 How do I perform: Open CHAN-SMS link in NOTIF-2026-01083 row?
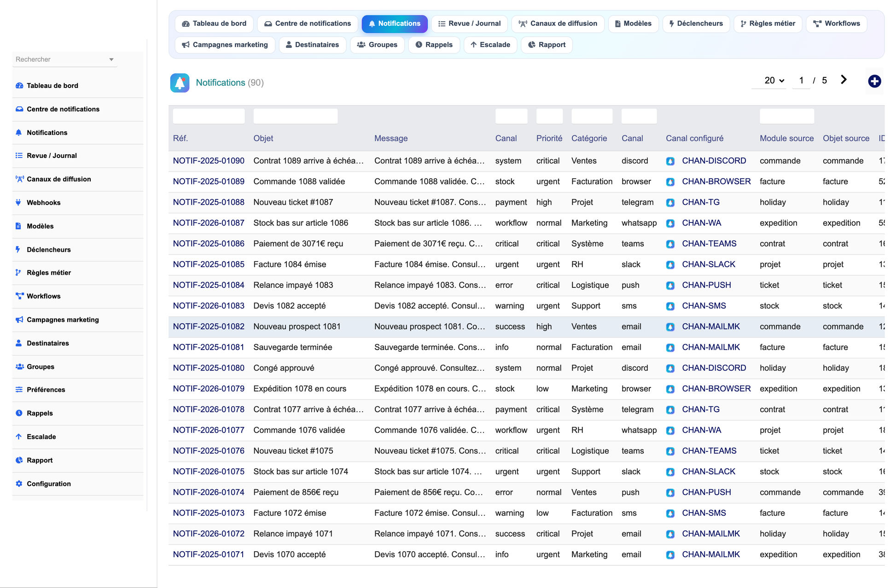(704, 306)
